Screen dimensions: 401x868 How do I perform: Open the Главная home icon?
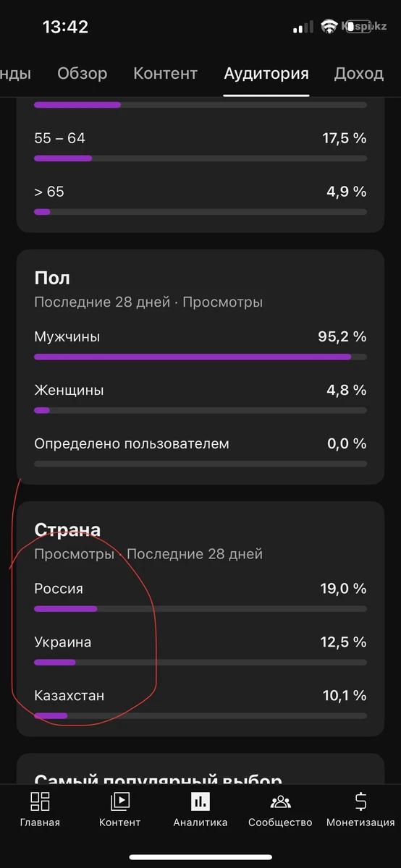(40, 801)
